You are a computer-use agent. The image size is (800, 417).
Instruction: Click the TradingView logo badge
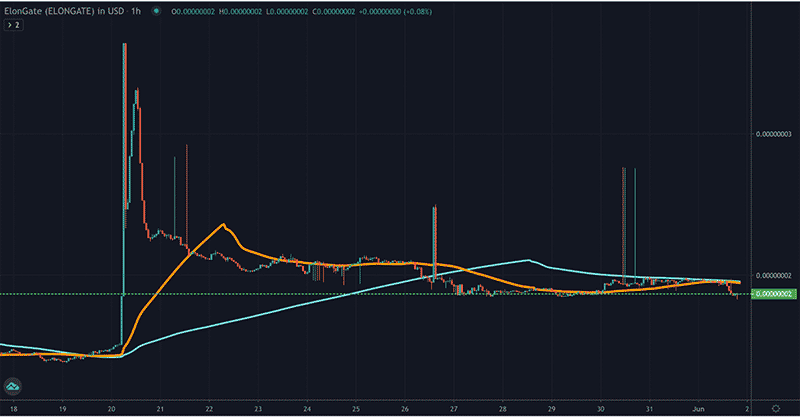(13, 386)
